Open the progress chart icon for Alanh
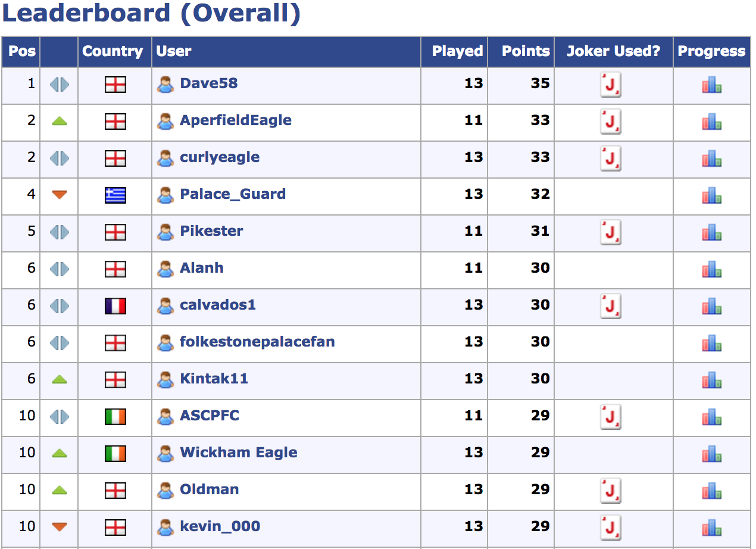 tap(711, 270)
